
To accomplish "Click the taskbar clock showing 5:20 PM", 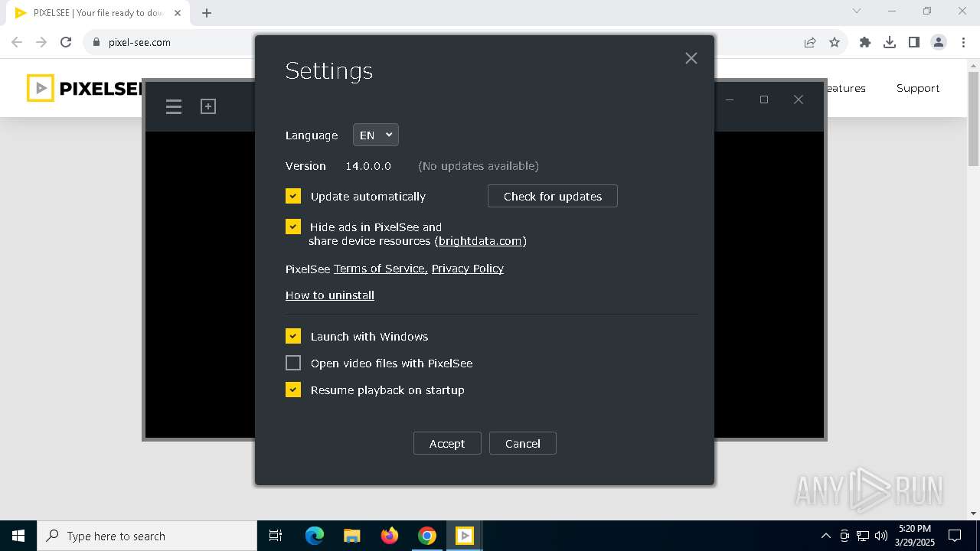I will (x=914, y=535).
